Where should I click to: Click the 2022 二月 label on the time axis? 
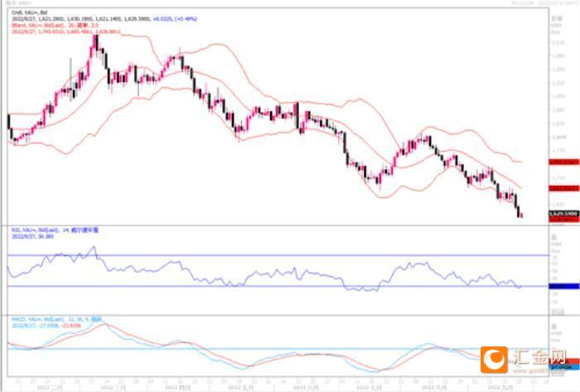tap(49, 388)
